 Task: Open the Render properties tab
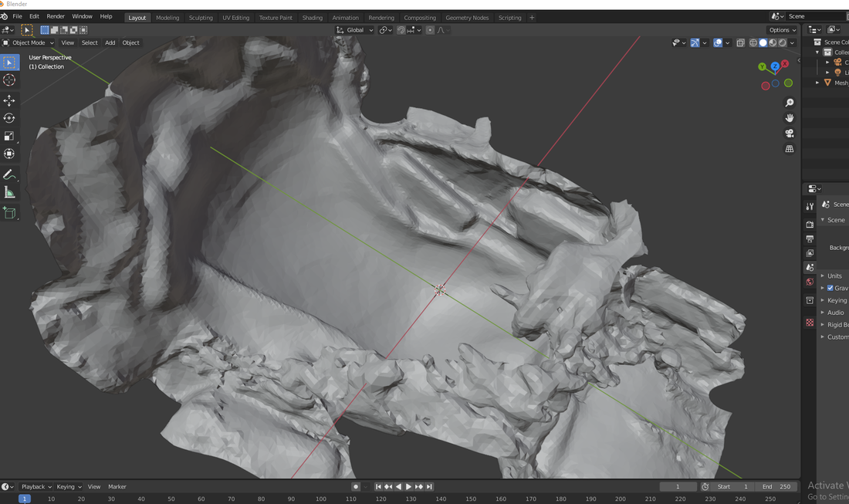click(x=810, y=224)
